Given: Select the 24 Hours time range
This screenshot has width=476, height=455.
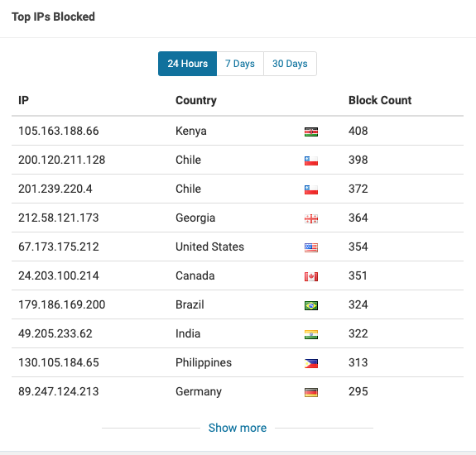Looking at the screenshot, I should (188, 64).
